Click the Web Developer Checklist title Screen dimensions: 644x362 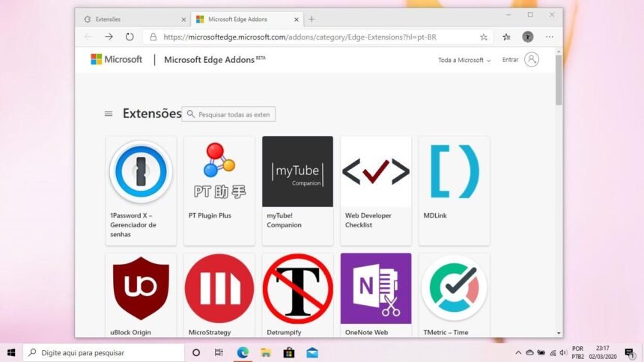368,220
